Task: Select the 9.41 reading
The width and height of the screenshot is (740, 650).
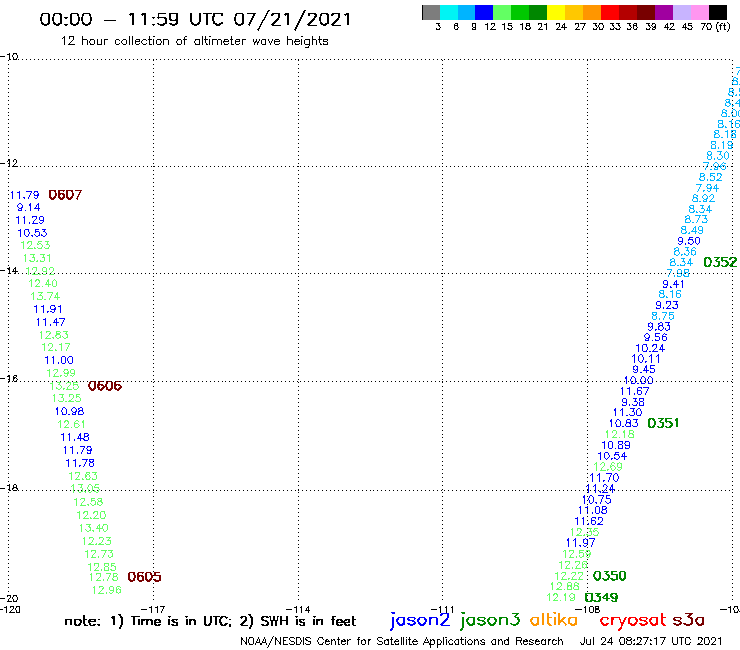Action: 673,284
